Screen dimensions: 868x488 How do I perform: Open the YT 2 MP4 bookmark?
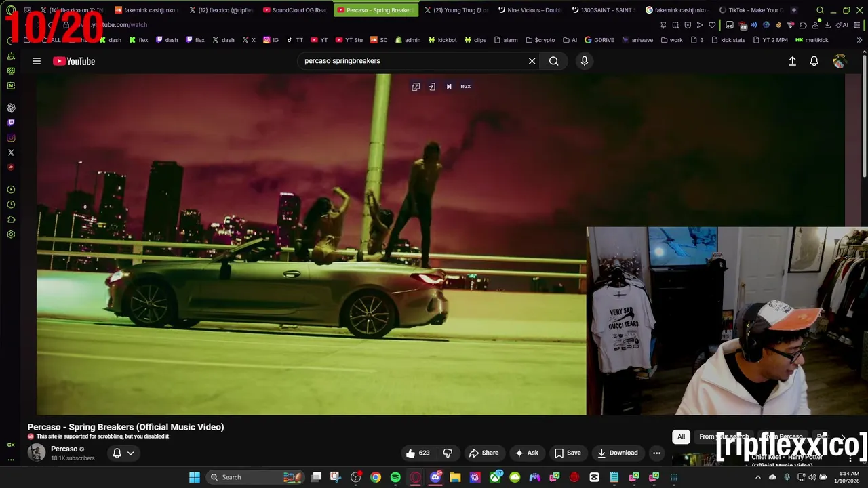(x=770, y=40)
